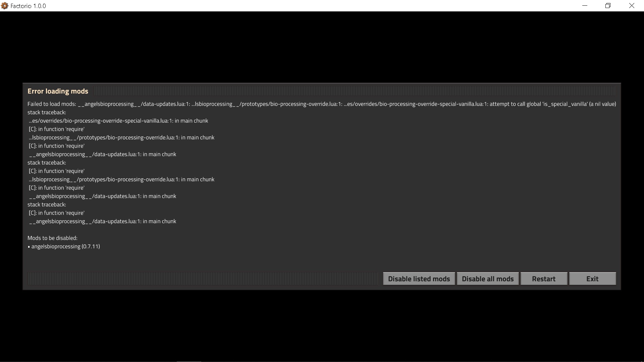Click the last data-updates.lua:1 main chunk line
The image size is (644, 362).
click(x=103, y=221)
